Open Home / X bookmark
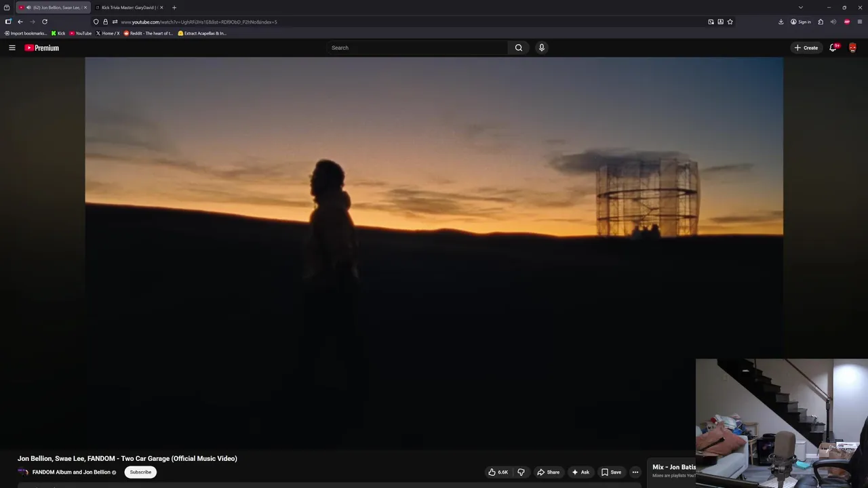The height and width of the screenshot is (488, 868). (x=108, y=33)
